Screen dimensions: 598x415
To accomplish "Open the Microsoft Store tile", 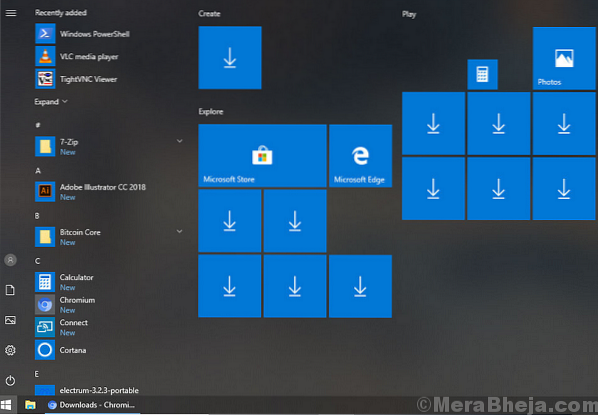I will pyautogui.click(x=262, y=156).
